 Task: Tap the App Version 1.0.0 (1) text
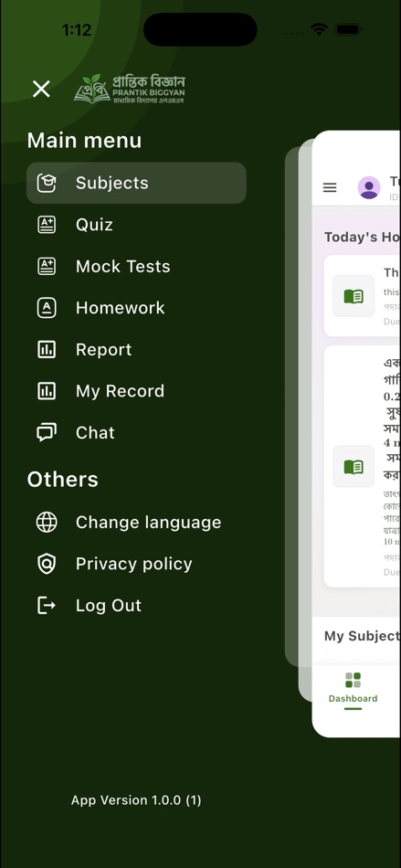pyautogui.click(x=136, y=799)
